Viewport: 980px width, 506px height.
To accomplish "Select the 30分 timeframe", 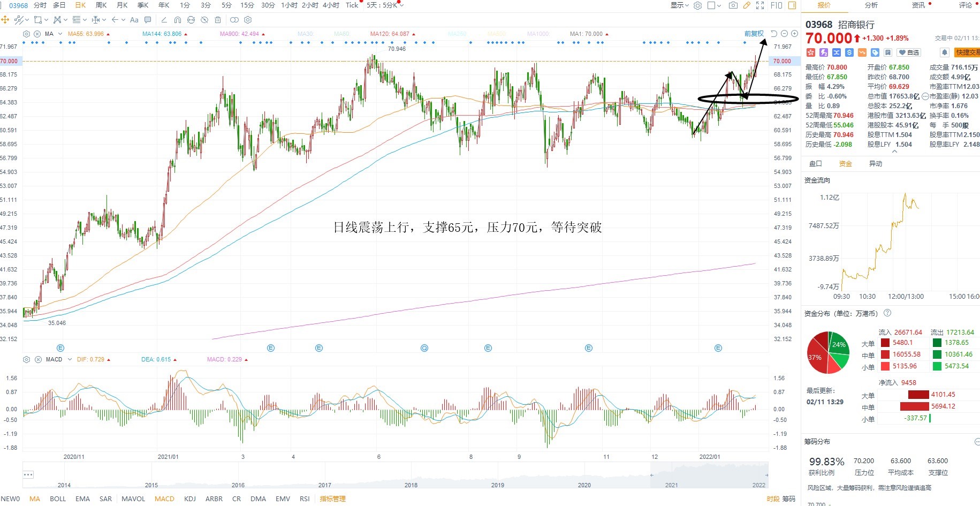I will [x=268, y=5].
